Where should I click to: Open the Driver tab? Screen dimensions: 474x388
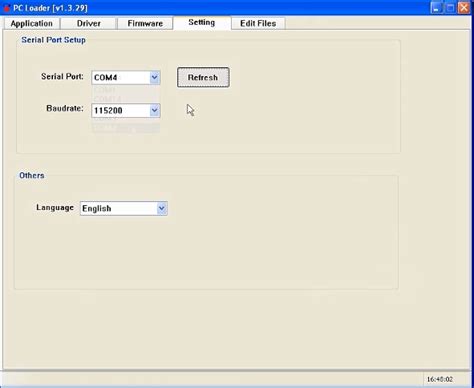pos(89,23)
